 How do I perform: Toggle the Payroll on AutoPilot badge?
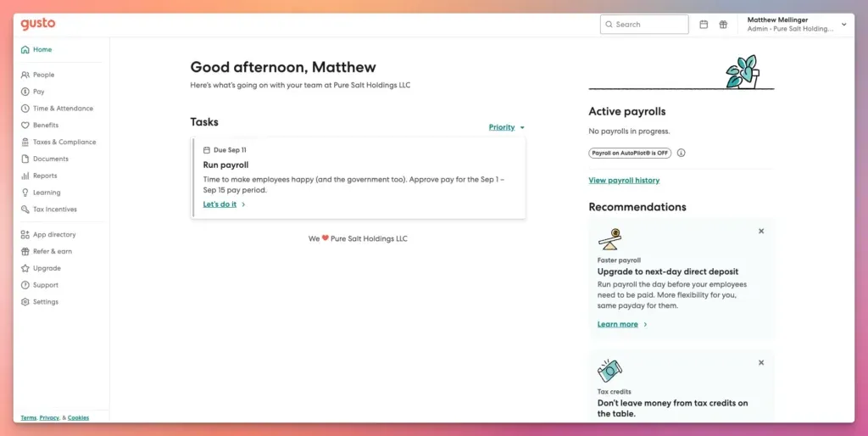629,154
